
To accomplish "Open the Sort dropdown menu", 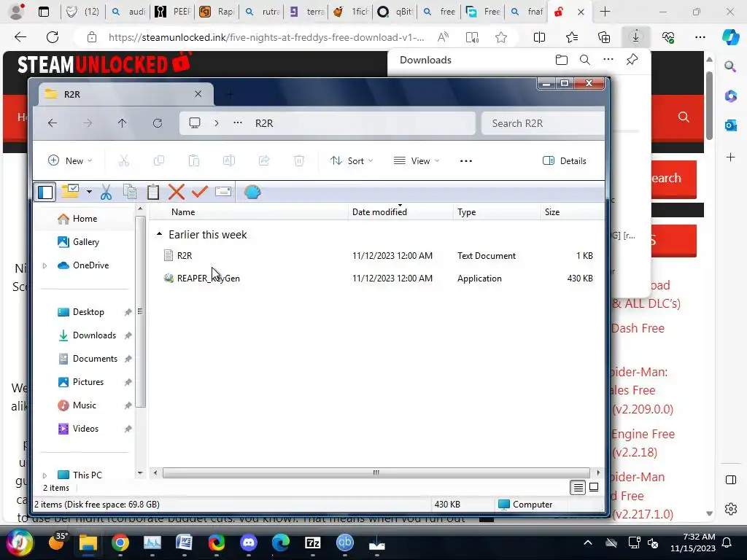I will coord(352,161).
